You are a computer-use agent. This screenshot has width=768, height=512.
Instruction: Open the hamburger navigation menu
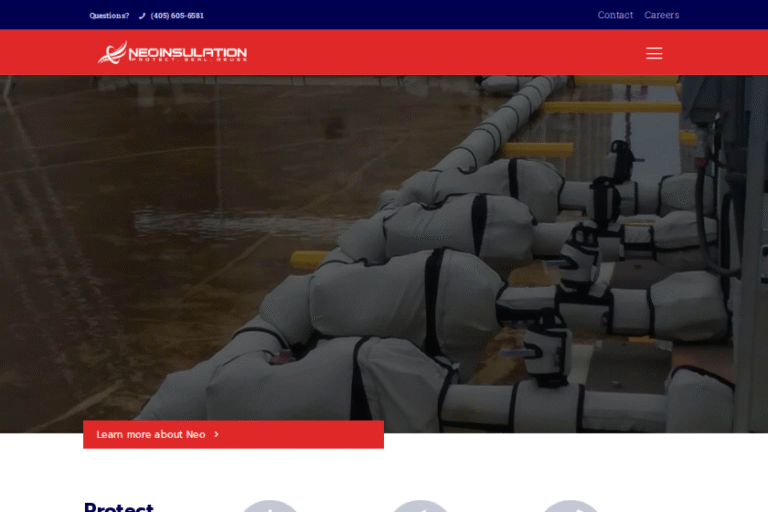pos(654,53)
